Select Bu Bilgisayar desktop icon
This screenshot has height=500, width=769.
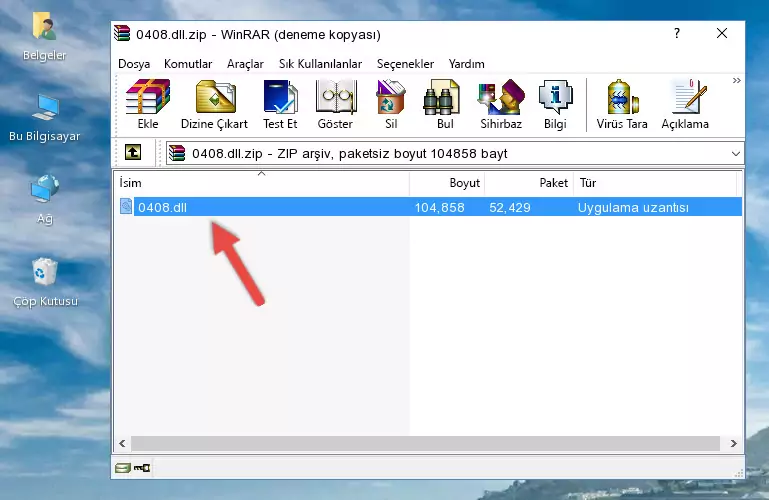point(45,118)
